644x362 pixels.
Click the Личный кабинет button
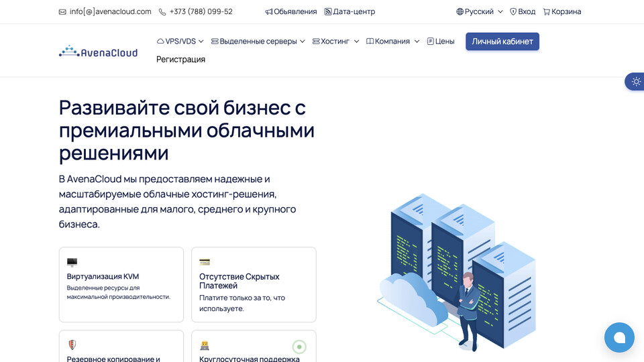[x=502, y=42]
